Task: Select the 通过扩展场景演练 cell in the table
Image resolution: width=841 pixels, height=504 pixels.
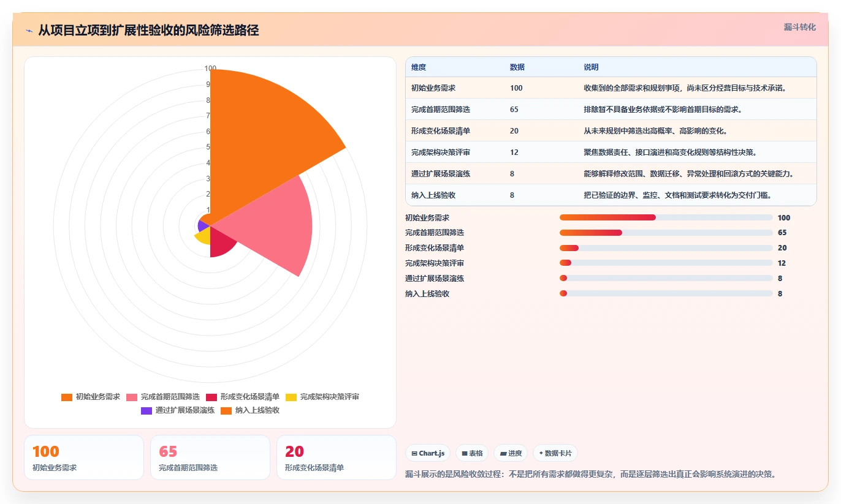Action: click(x=454, y=174)
